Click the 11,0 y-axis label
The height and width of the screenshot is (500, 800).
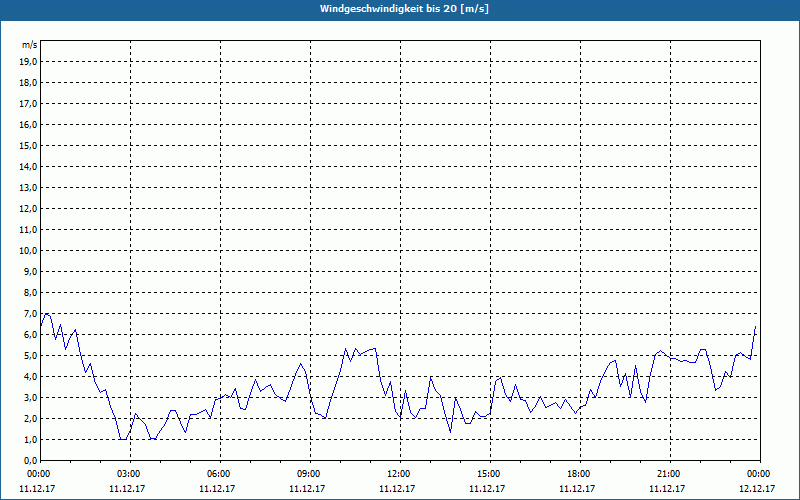(28, 230)
